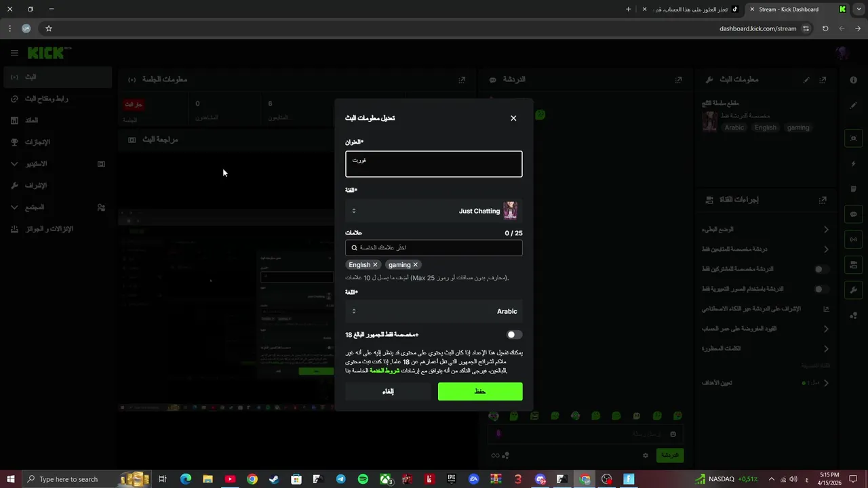Open the green terms of service link
Screen dimensions: 868x488
[384, 371]
